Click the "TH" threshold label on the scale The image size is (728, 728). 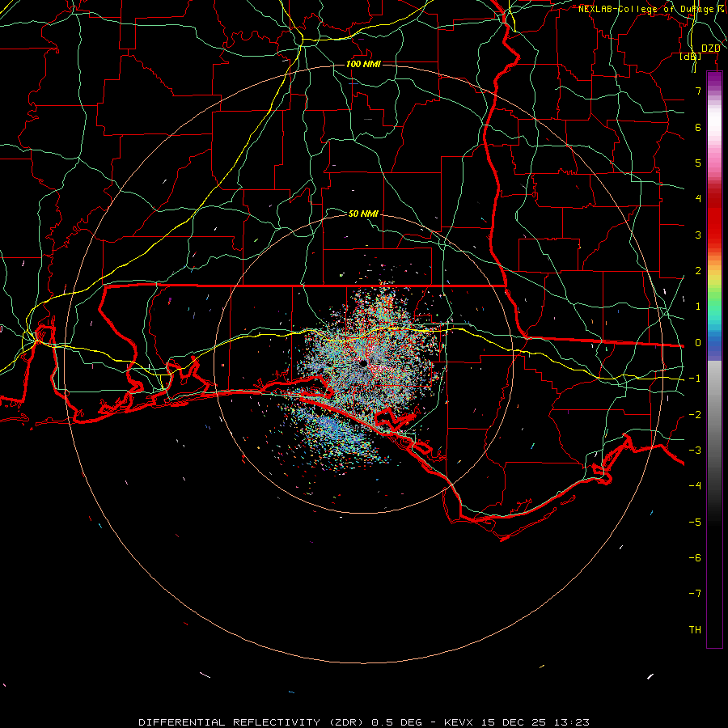coord(695,630)
